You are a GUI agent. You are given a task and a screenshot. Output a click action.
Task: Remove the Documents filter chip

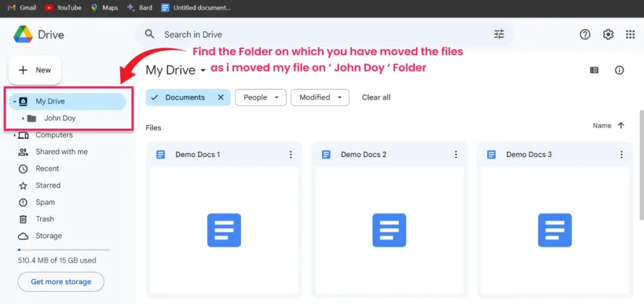point(220,97)
